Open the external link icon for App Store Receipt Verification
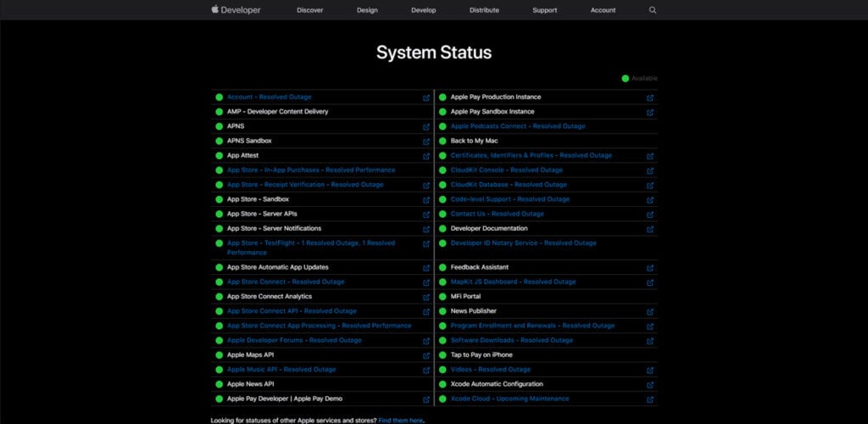 [426, 186]
